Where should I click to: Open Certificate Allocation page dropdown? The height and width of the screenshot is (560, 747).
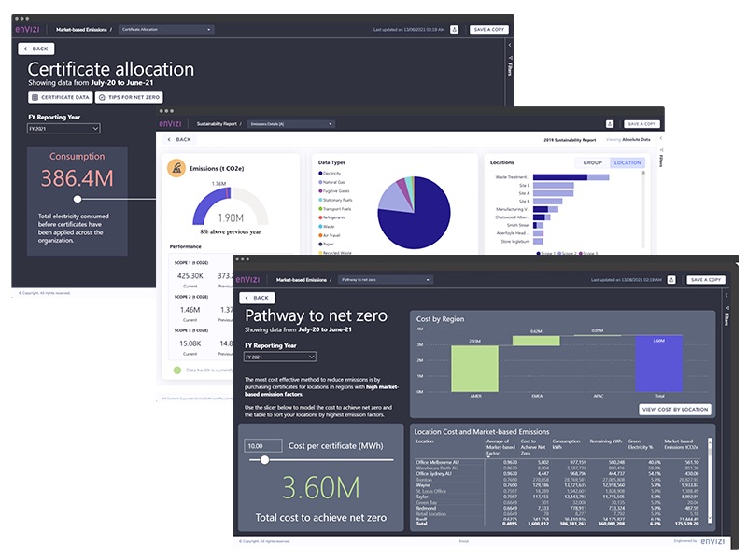click(166, 30)
